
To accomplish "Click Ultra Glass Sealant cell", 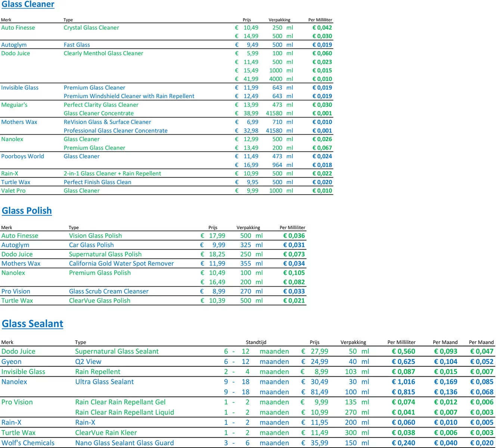I will [x=105, y=382].
